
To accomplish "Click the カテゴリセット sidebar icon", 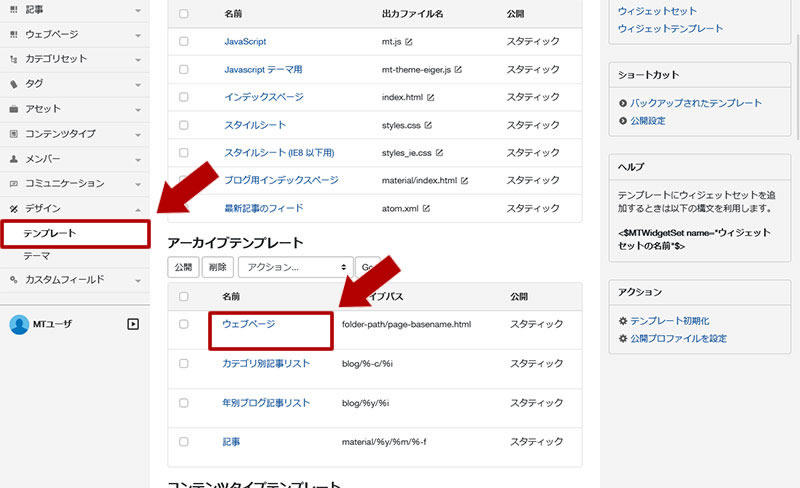I will pyautogui.click(x=14, y=59).
